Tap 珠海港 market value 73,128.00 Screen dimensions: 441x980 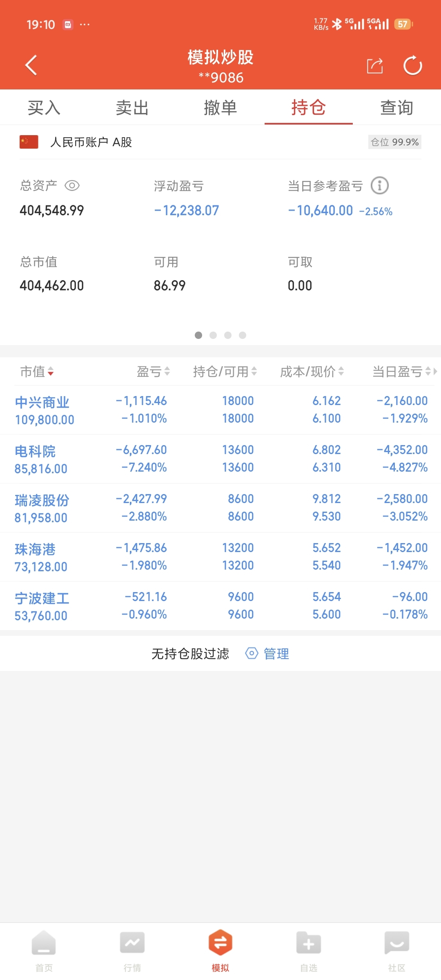click(41, 567)
